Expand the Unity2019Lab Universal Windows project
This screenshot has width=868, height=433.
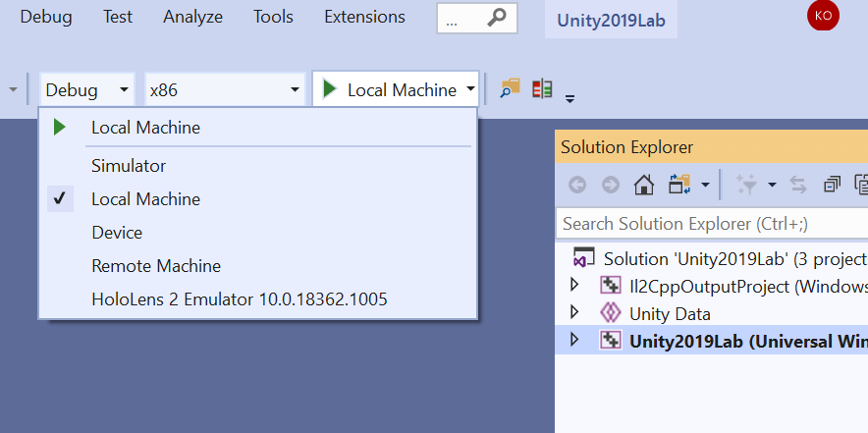574,339
